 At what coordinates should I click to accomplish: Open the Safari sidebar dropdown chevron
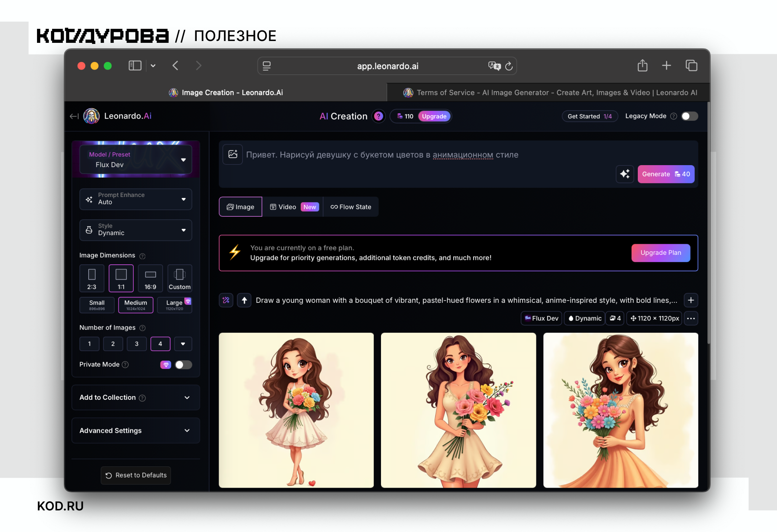153,66
